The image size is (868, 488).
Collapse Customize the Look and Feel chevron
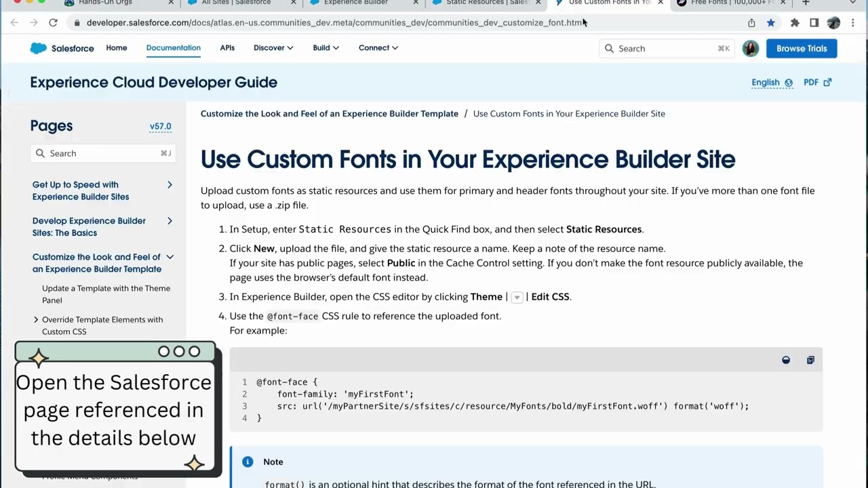(170, 257)
